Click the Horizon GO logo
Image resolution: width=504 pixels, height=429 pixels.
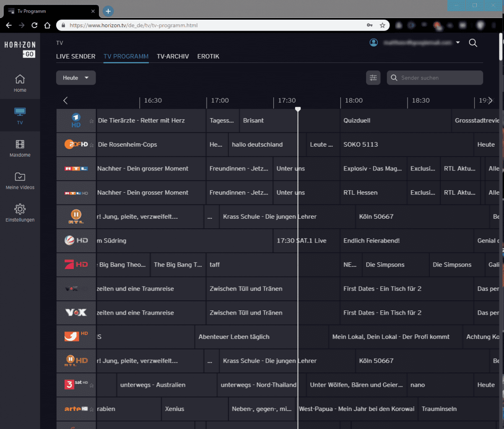point(20,49)
